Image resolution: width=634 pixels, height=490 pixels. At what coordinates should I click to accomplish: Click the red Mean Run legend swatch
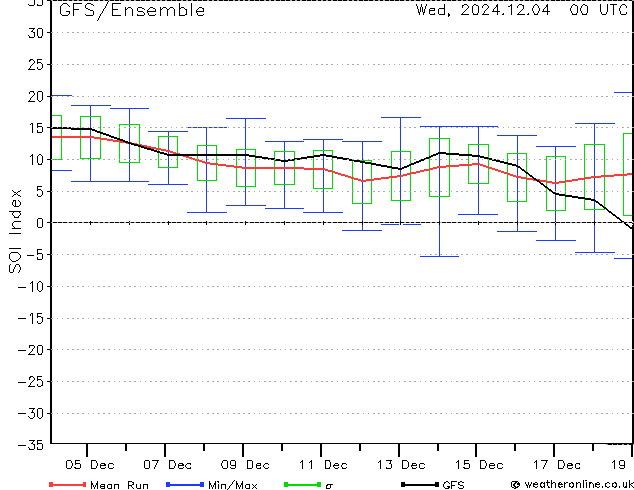67,484
